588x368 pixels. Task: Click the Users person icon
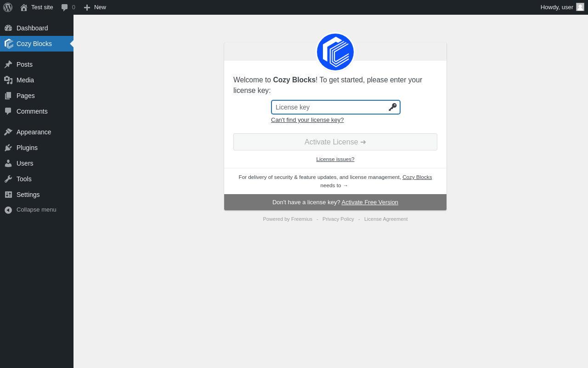click(8, 163)
